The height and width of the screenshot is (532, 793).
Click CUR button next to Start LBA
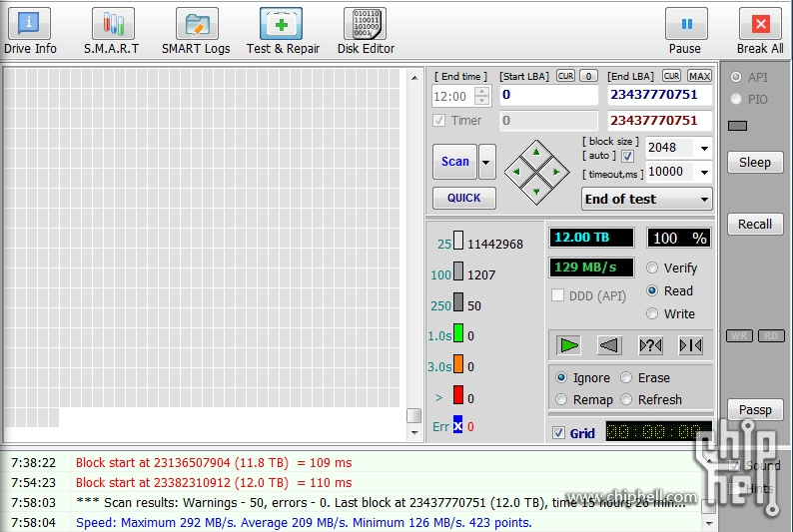tap(565, 76)
